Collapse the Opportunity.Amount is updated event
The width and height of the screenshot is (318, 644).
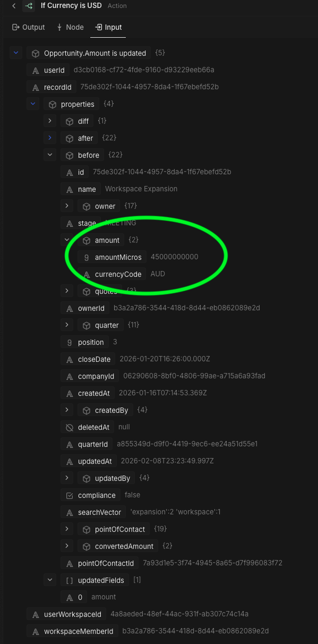click(15, 53)
